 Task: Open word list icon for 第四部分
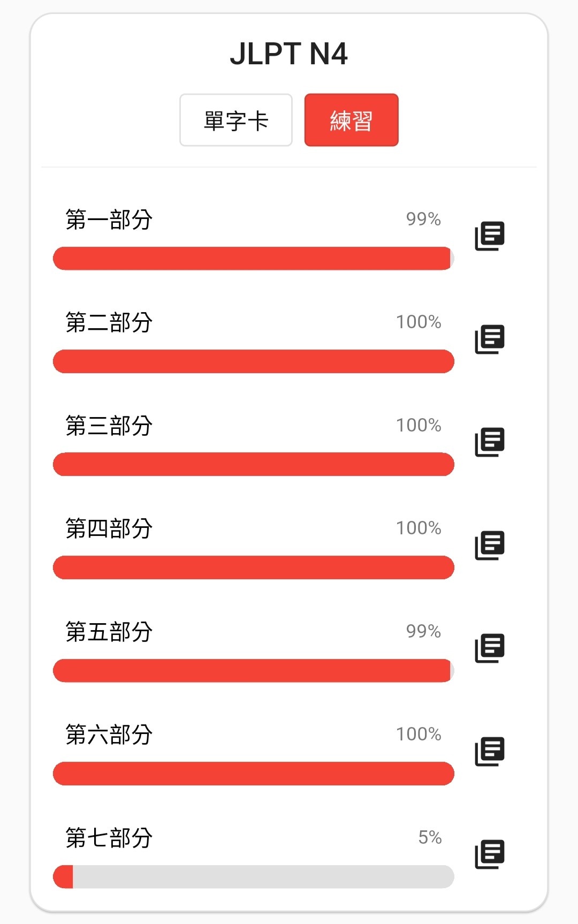pos(490,546)
